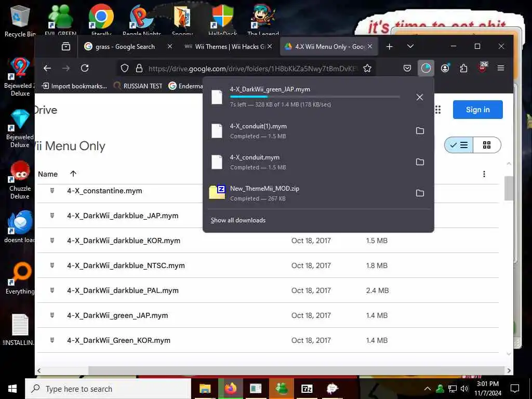Click the page's vertical scrollbar thumb

coord(508,188)
